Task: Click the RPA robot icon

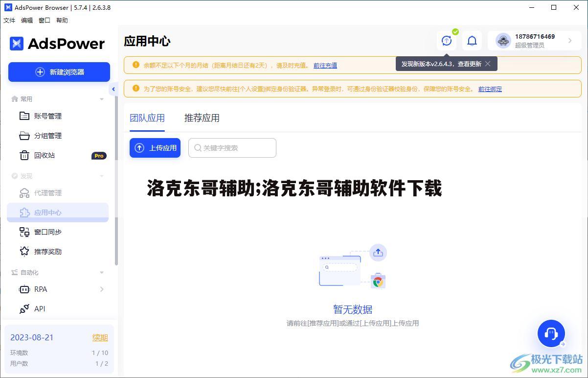Action: [x=24, y=289]
